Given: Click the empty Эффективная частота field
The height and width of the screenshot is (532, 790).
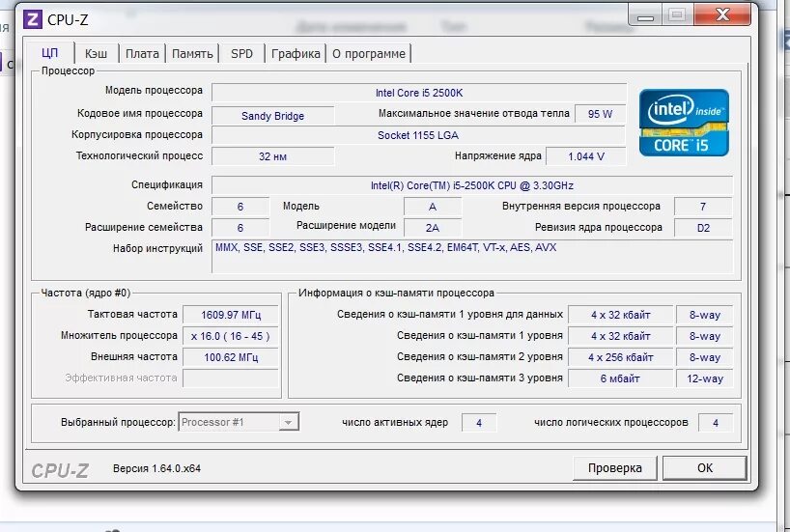Looking at the screenshot, I should coord(230,378).
